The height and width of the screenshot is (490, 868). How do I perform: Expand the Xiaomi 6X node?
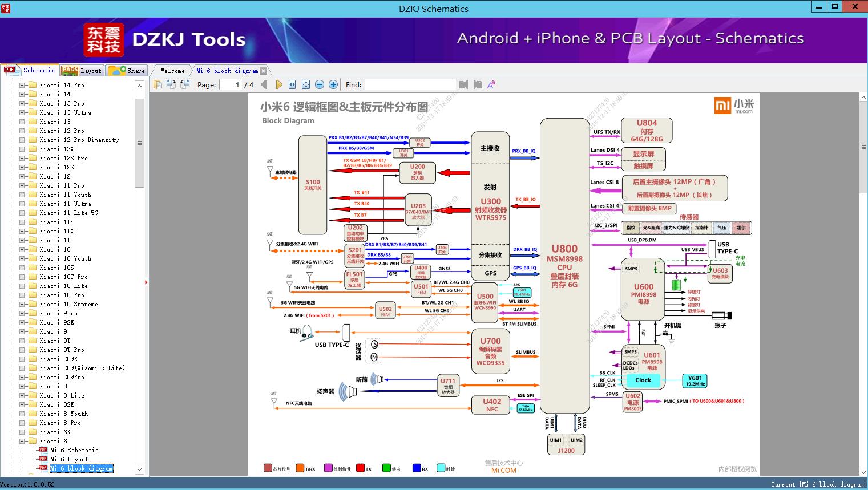(22, 432)
